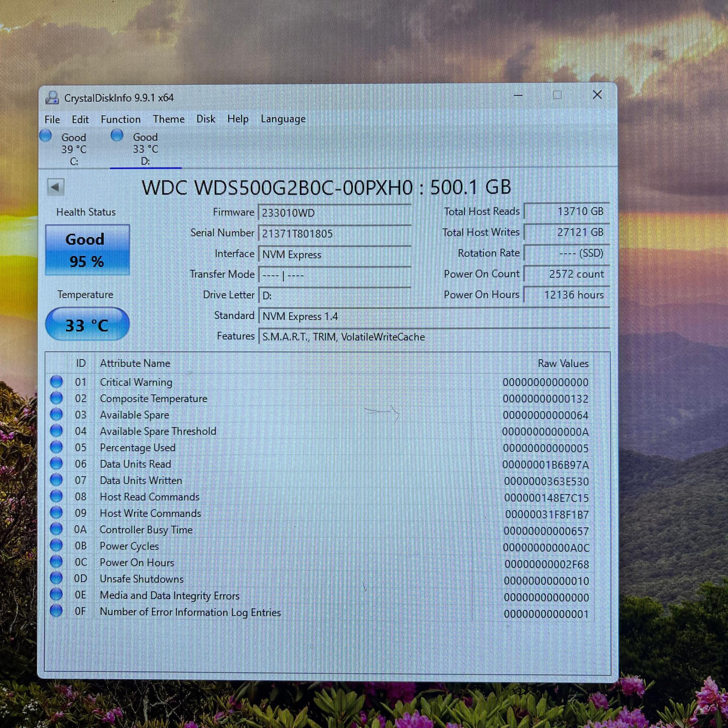This screenshot has width=728, height=728.
Task: Click the Percentage Used status indicator
Action: coord(57,447)
